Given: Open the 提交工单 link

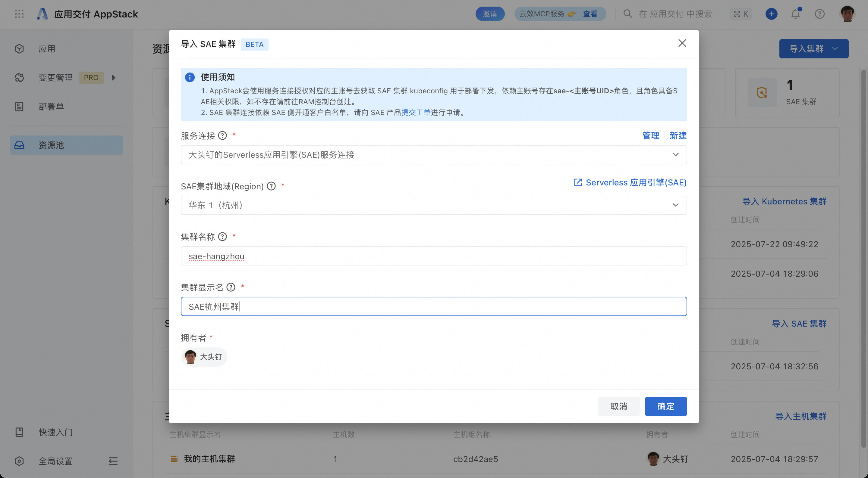Looking at the screenshot, I should click(416, 113).
